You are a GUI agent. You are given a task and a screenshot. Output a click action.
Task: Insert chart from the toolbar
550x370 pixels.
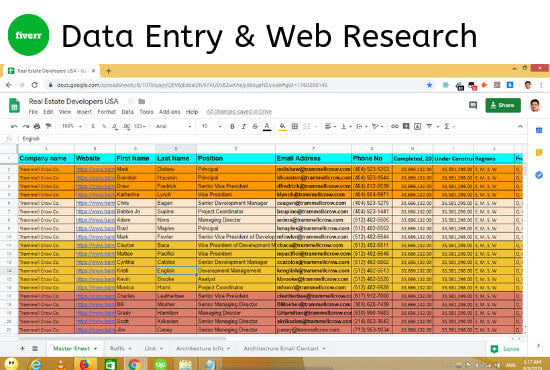tap(417, 126)
